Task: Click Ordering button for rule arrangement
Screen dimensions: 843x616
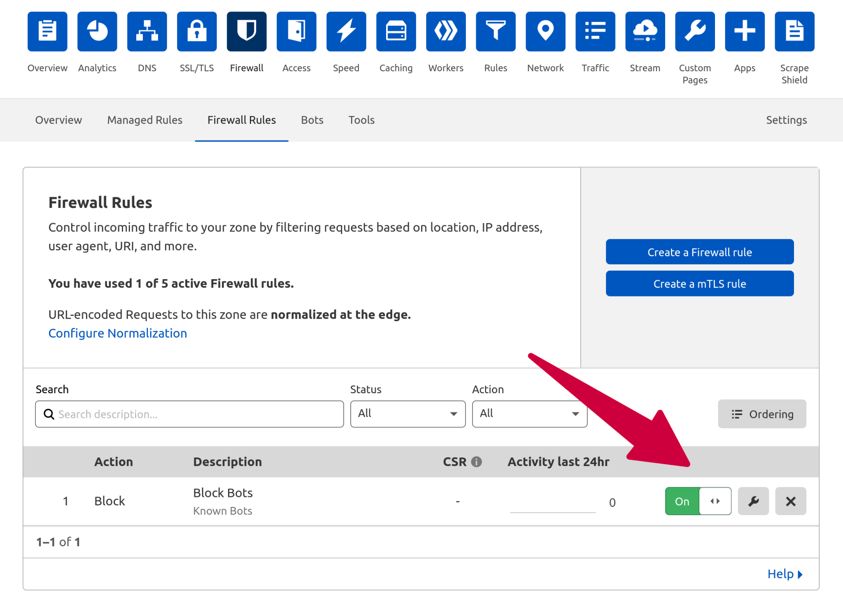Action: pos(762,414)
